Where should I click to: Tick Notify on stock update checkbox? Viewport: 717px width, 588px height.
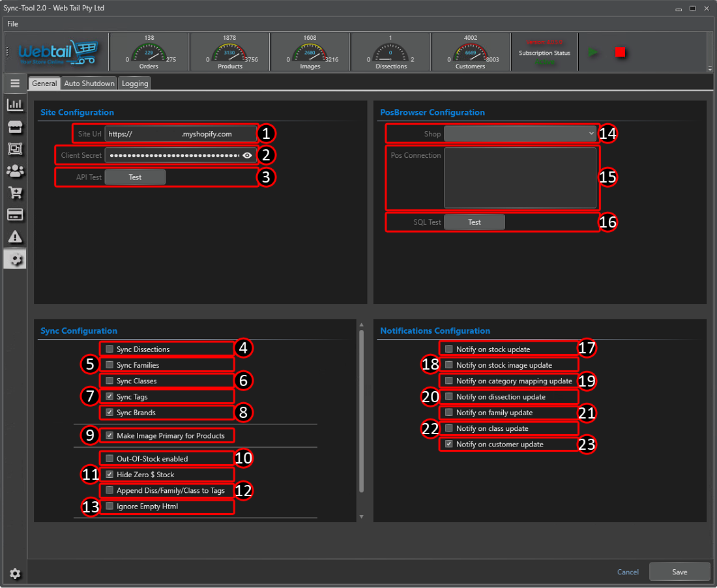click(449, 349)
